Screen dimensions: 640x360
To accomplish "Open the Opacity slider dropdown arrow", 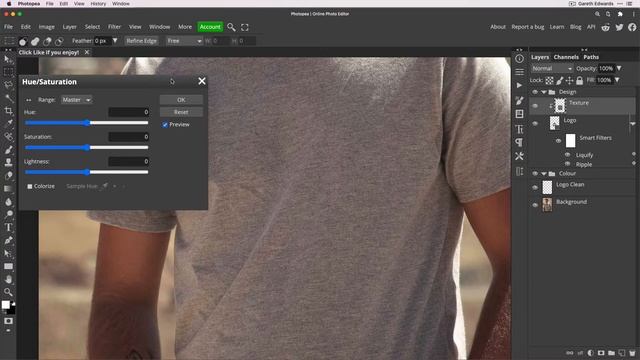I will (x=619, y=69).
